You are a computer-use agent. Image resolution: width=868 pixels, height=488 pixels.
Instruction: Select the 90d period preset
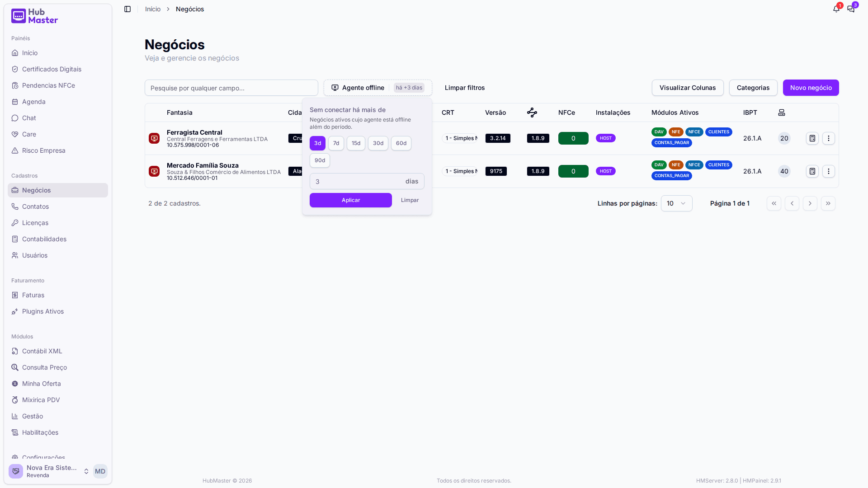[320, 160]
